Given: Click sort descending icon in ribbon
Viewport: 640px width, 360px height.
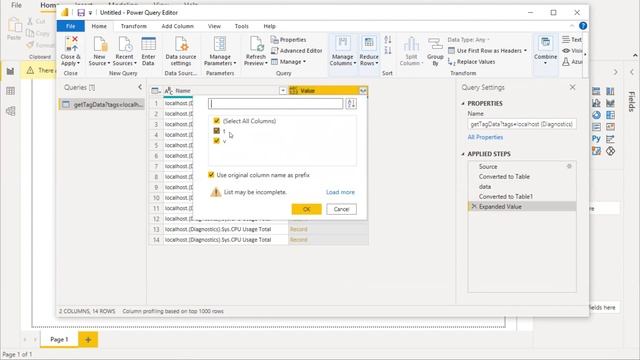Looking at the screenshot, I should pyautogui.click(x=388, y=51).
